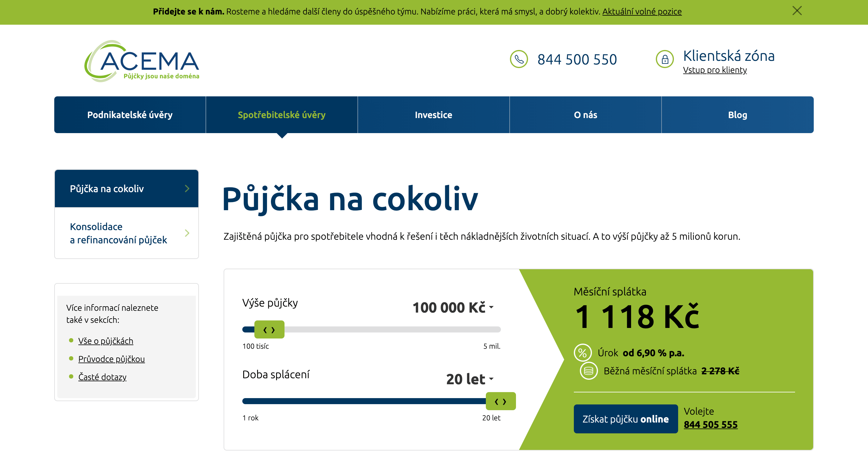This screenshot has width=868, height=474.
Task: Select Půjčka na cokoliv sidebar item
Action: click(x=126, y=189)
